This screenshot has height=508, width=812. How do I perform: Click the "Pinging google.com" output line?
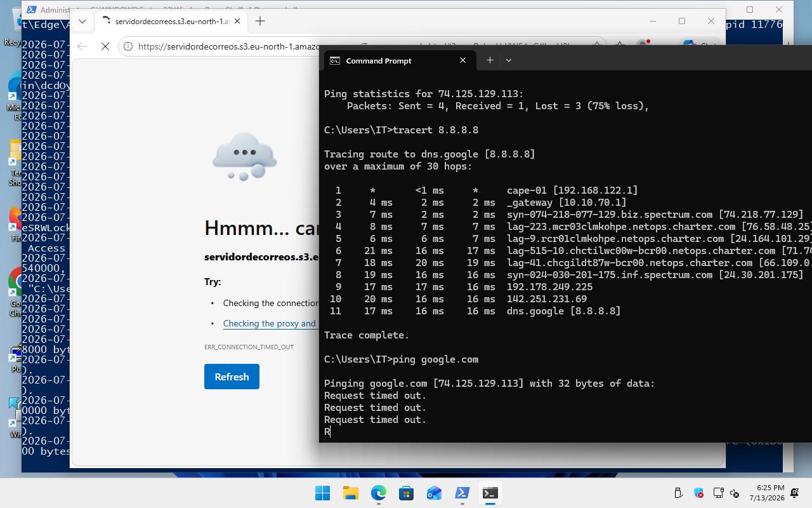(x=489, y=384)
